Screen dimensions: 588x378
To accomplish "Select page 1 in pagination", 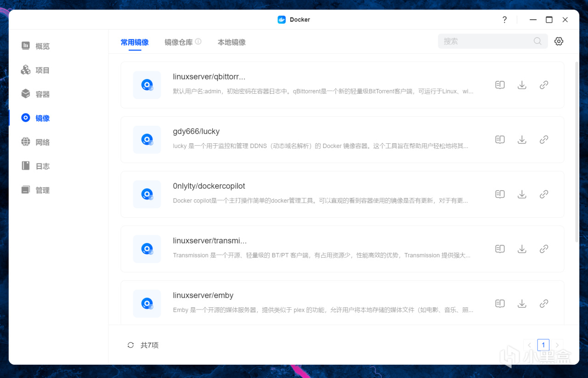I will [x=543, y=345].
